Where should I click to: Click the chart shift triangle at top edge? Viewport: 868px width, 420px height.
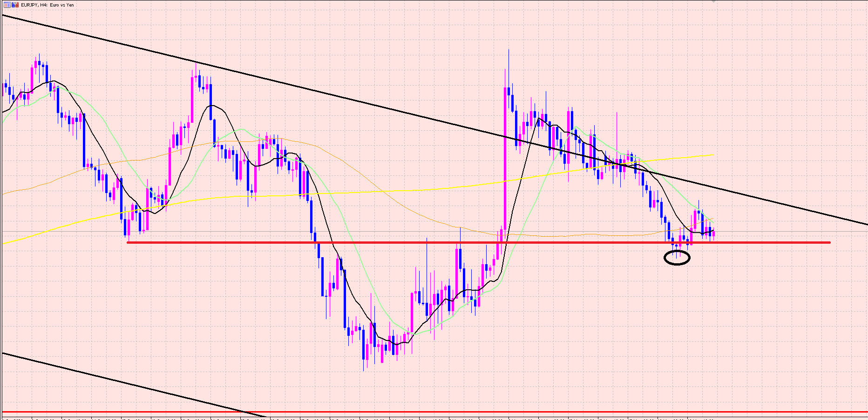(x=712, y=2)
